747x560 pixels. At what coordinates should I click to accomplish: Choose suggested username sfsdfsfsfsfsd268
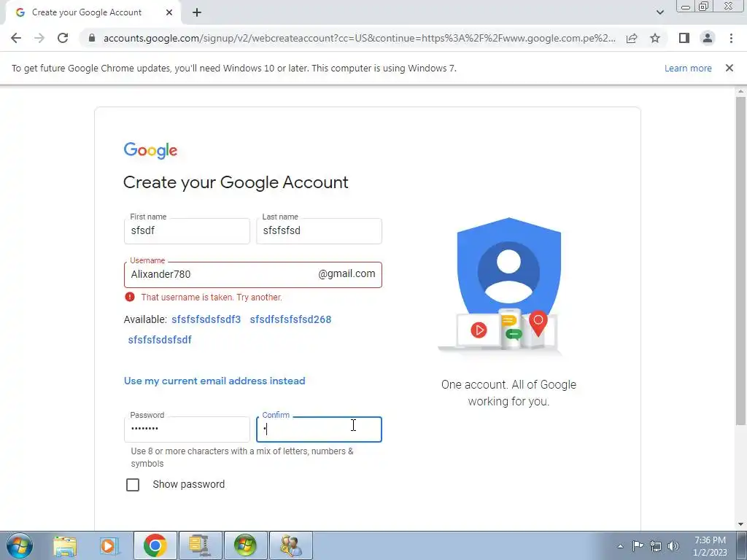click(290, 319)
